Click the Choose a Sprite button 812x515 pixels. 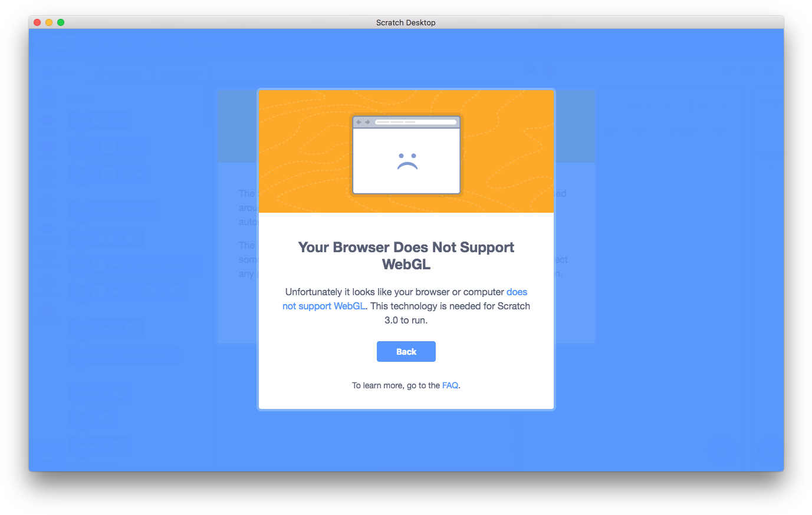point(722,451)
